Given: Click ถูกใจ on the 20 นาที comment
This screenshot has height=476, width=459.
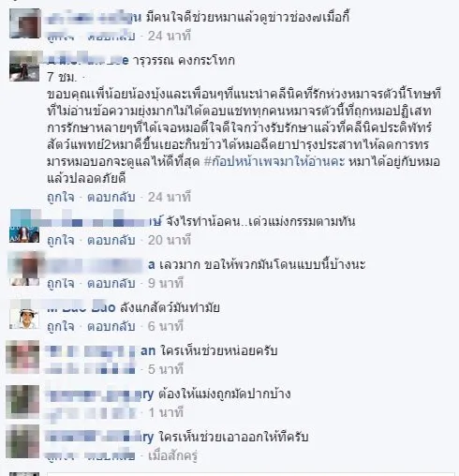Looking at the screenshot, I should (x=61, y=240).
